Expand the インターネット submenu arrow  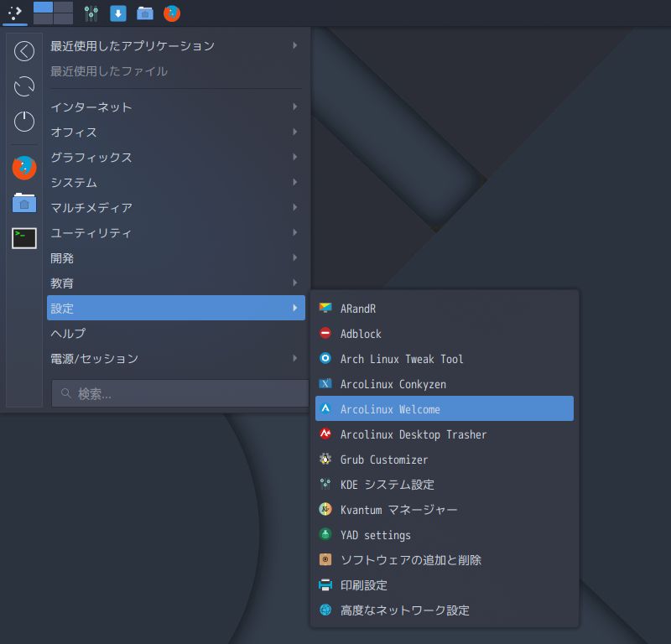pyautogui.click(x=295, y=106)
